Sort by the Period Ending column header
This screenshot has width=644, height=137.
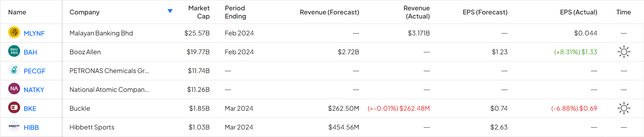(235, 12)
